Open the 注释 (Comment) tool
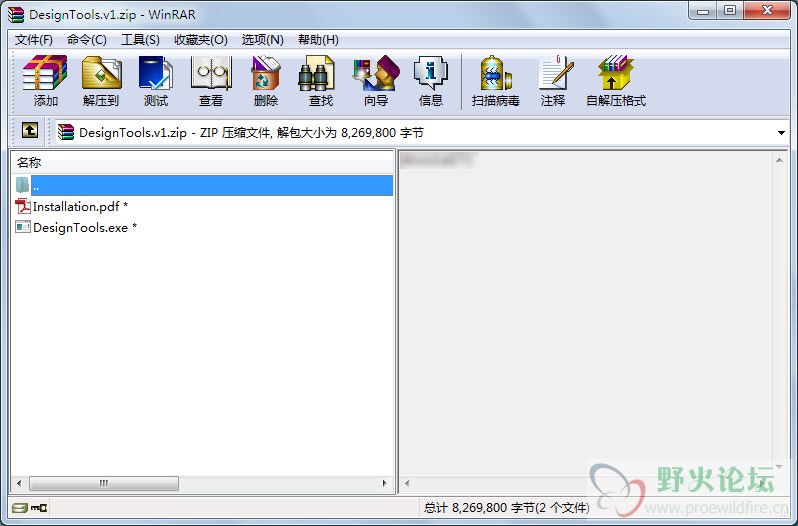Image resolution: width=798 pixels, height=526 pixels. tap(554, 81)
